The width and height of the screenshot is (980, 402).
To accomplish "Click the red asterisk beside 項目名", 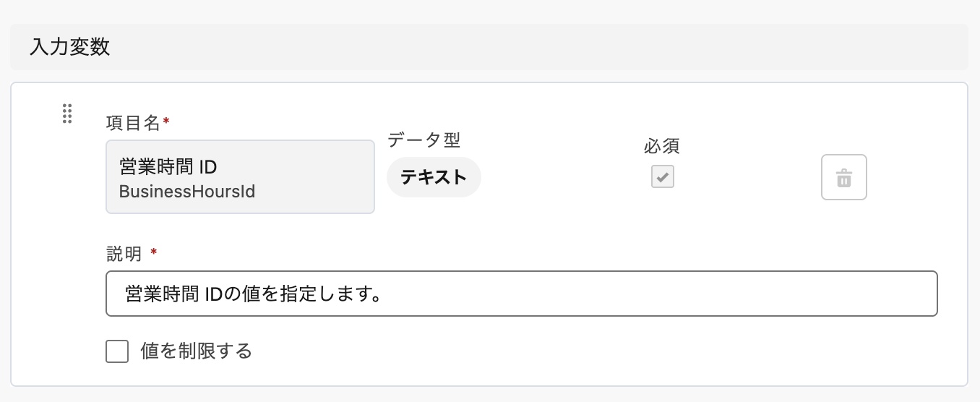I will (x=166, y=122).
